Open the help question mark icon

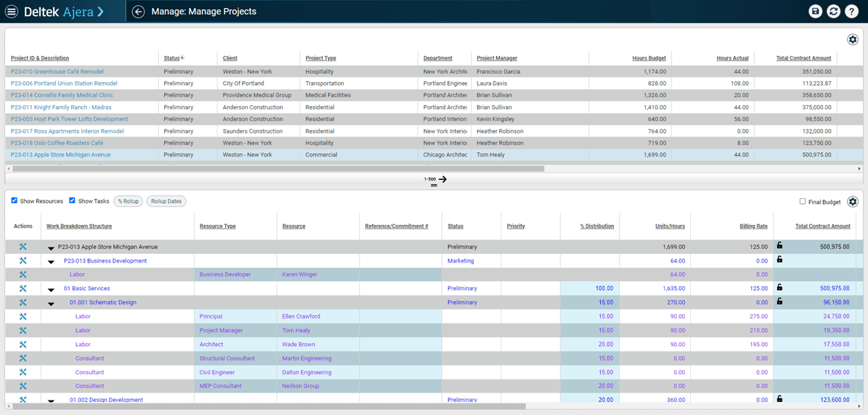[x=852, y=12]
